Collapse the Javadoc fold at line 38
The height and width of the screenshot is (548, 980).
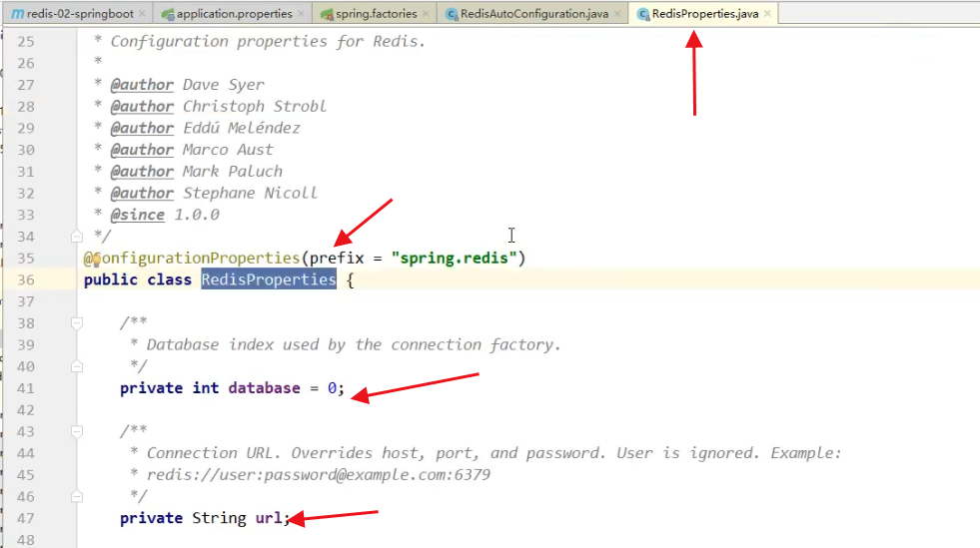point(77,322)
